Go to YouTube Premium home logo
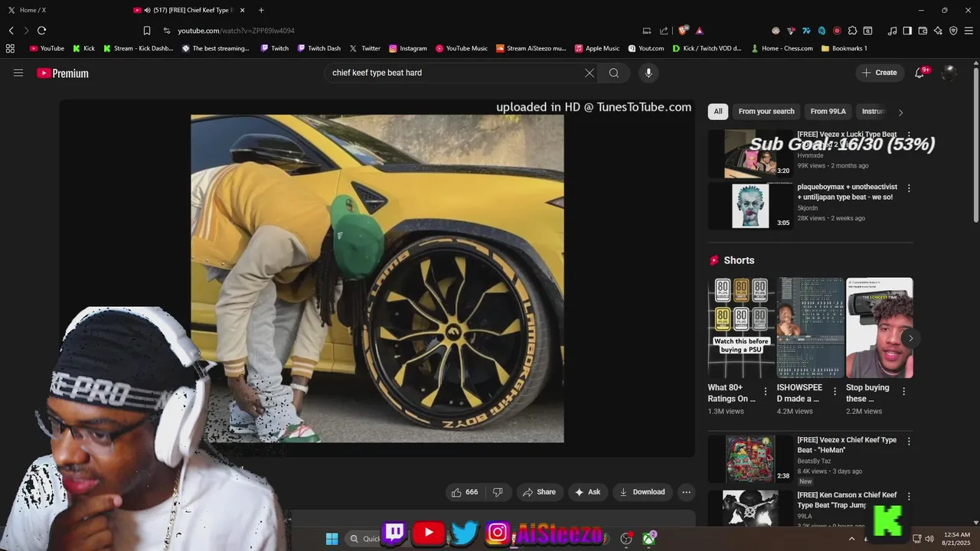This screenshot has height=551, width=980. [x=63, y=73]
